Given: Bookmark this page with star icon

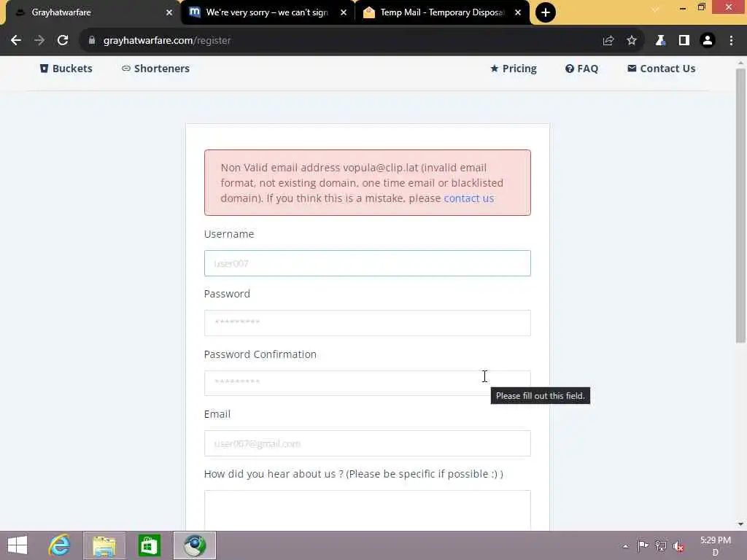Looking at the screenshot, I should 632,41.
